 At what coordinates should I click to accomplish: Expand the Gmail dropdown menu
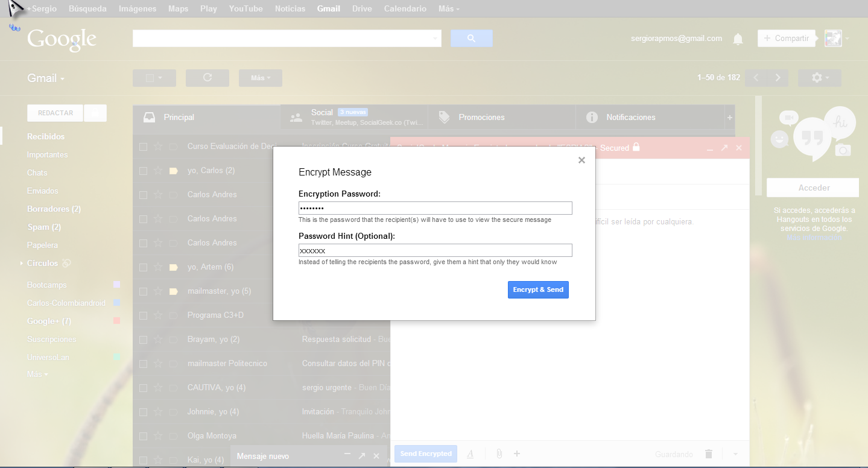46,78
